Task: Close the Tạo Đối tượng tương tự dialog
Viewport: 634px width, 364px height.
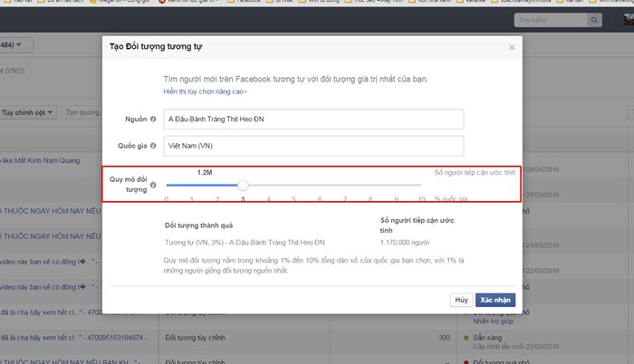Action: [511, 47]
